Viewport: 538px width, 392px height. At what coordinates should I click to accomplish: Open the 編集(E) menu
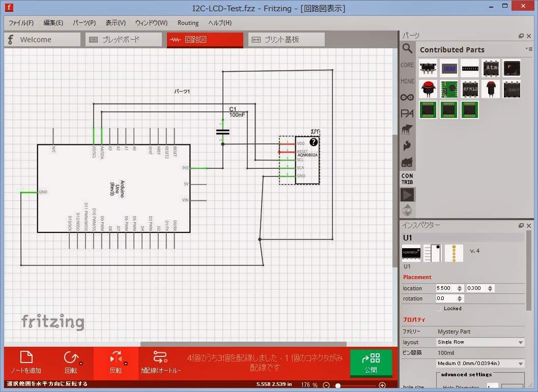53,22
